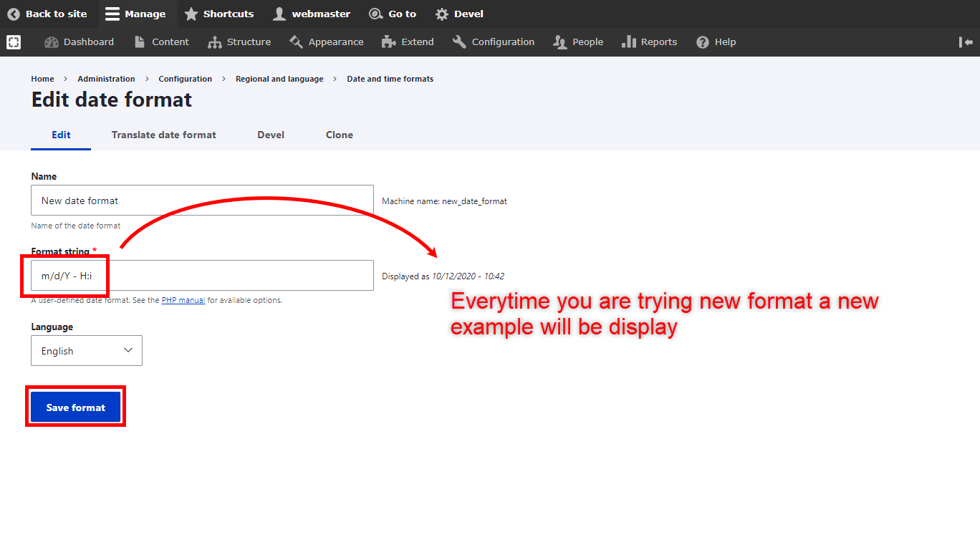Toggle toolbar orientation at right edge
The width and height of the screenshot is (980, 550).
tap(966, 42)
